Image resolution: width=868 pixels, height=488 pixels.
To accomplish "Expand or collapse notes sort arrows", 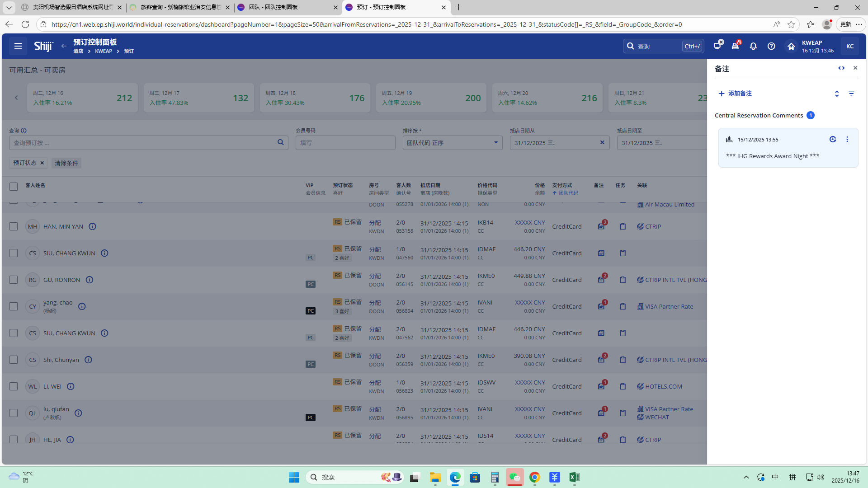I will pos(837,94).
